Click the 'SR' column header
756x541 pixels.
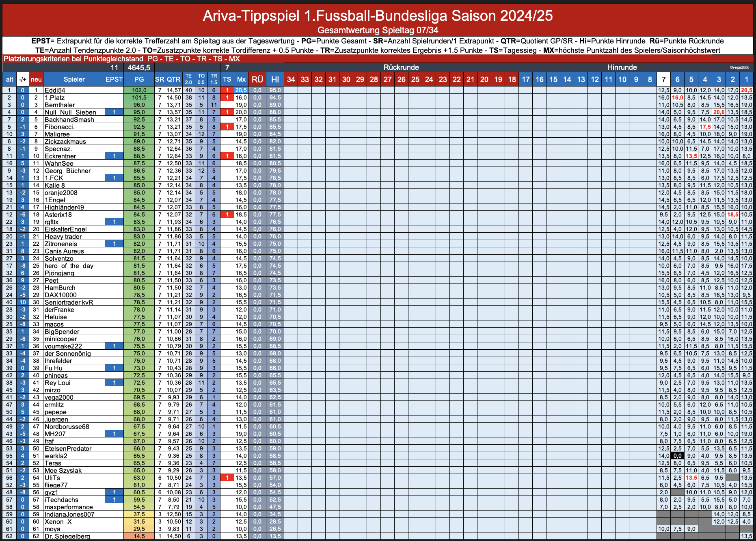point(160,79)
